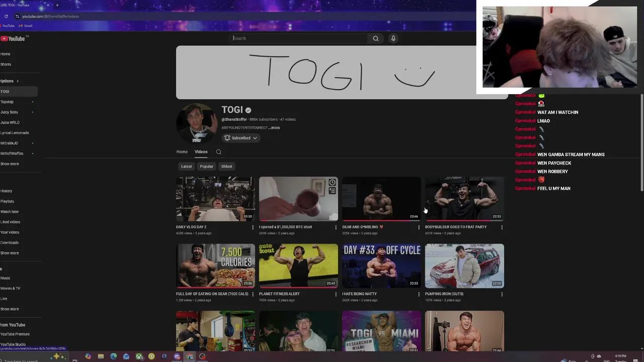This screenshot has width=644, height=362.
Task: Open options menu for DAILY VLOG DAY 2
Action: point(253,227)
